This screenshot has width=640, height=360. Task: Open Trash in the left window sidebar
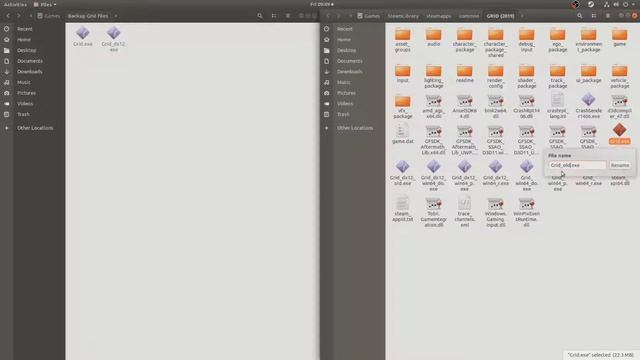tap(23, 114)
